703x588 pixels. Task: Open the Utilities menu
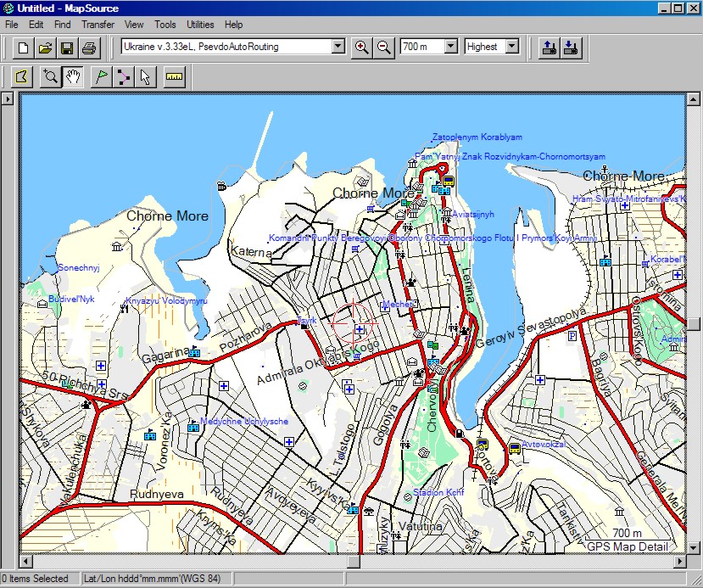click(x=200, y=25)
